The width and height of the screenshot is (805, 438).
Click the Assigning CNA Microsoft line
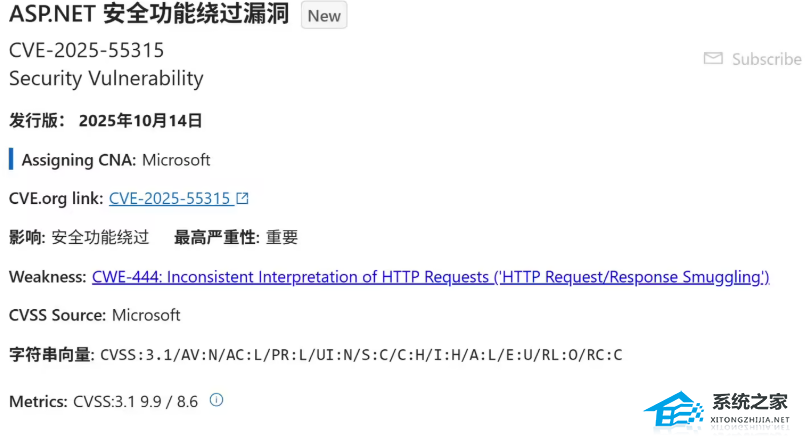(116, 160)
